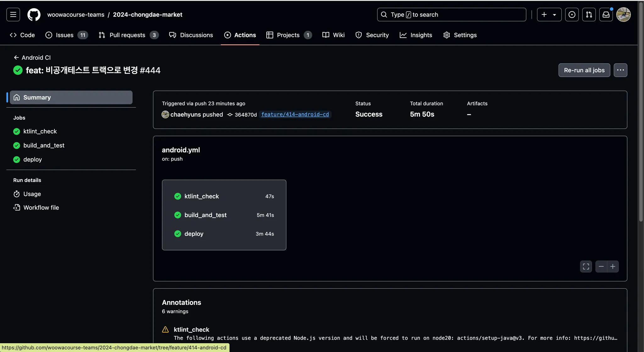The image size is (644, 352).
Task: Open the hamburger navigation menu
Action: [13, 14]
